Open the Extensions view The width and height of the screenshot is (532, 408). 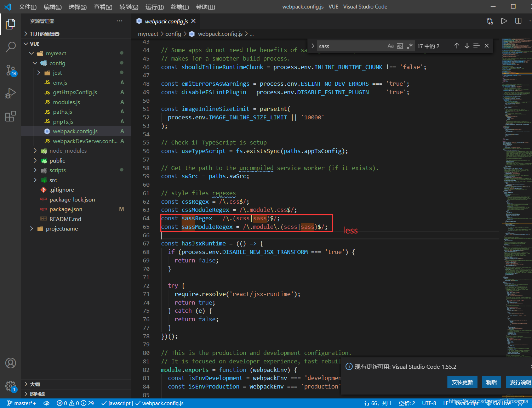(x=11, y=116)
